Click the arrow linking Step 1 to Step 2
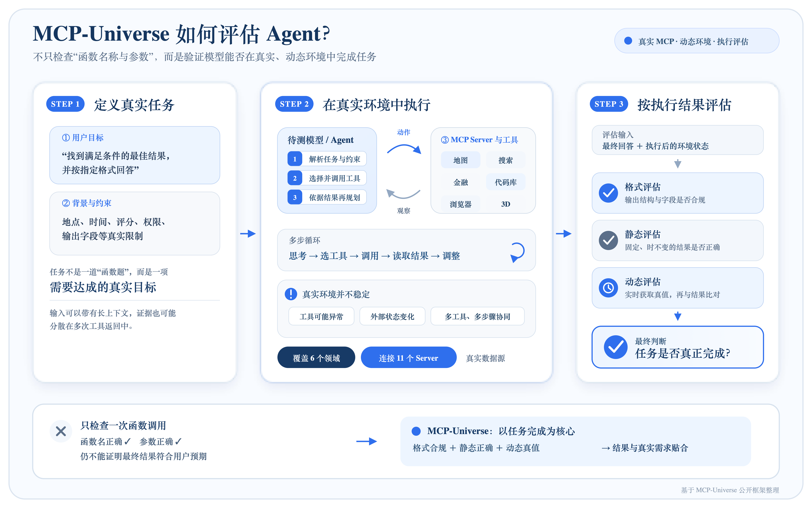The height and width of the screenshot is (508, 812). tap(248, 234)
